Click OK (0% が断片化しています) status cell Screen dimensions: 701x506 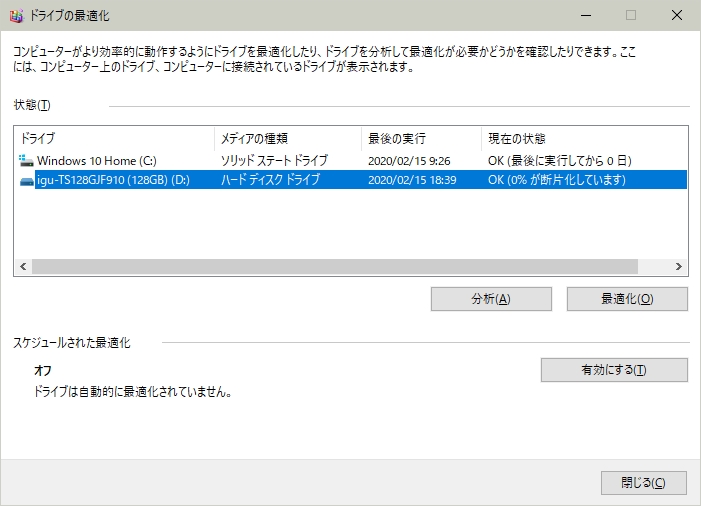557,180
